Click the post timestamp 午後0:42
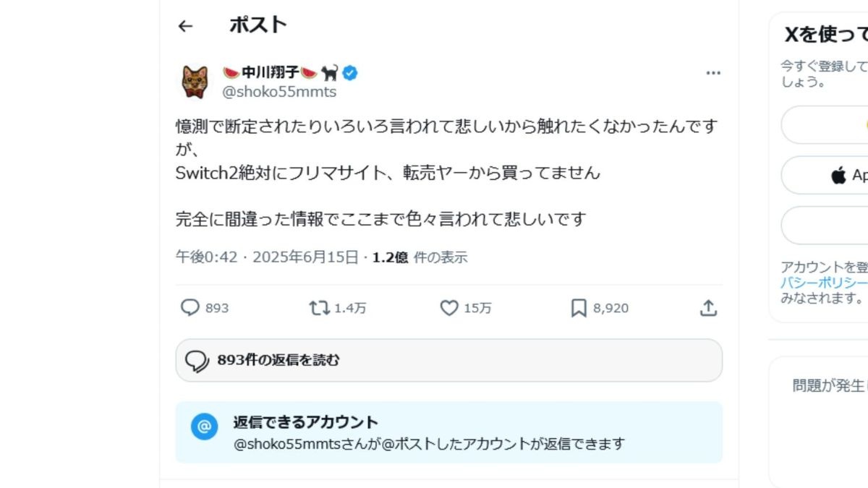This screenshot has height=488, width=868. pos(206,257)
